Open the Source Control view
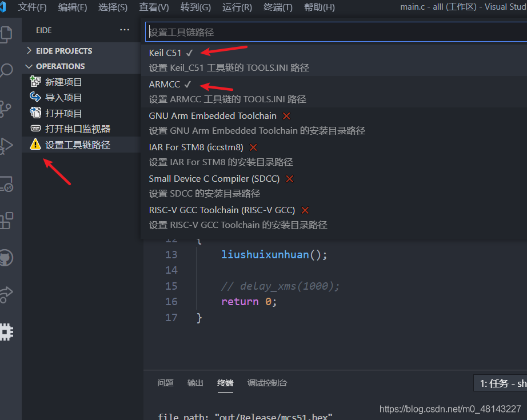This screenshot has height=420, width=527. pyautogui.click(x=5, y=109)
